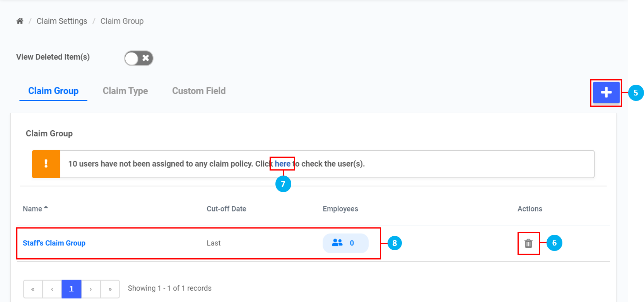The image size is (644, 302).
Task: Go to the next page arrow
Action: [91, 289]
